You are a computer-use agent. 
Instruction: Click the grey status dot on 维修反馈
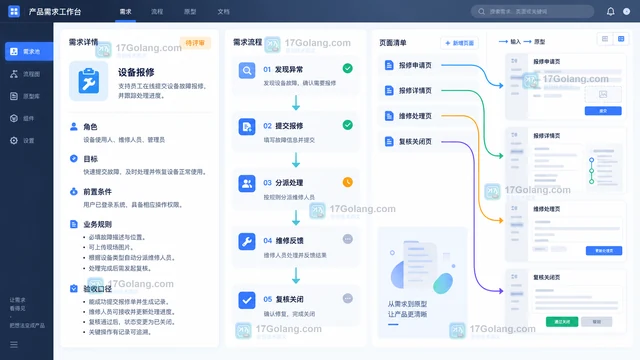348,239
